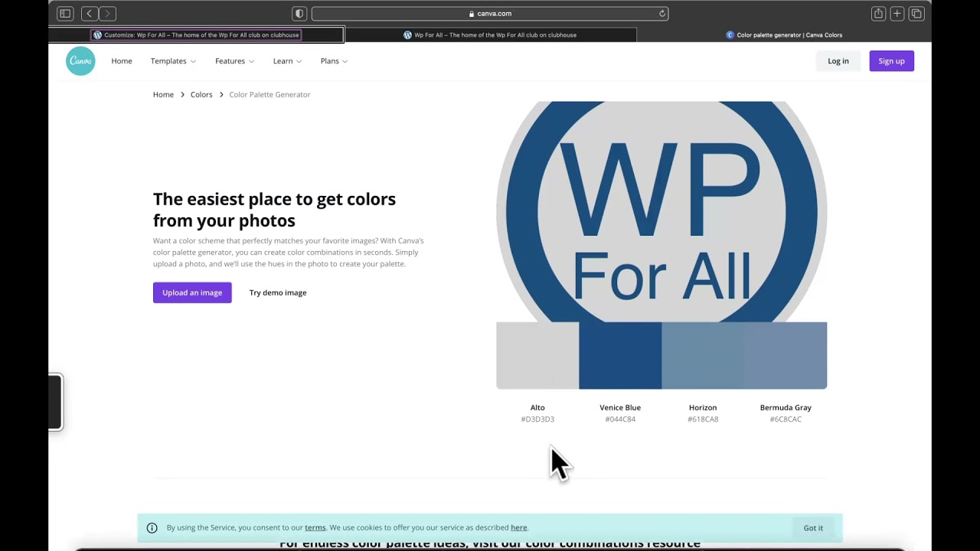Open the terms link in cookie banner
The image size is (980, 551).
tap(315, 527)
